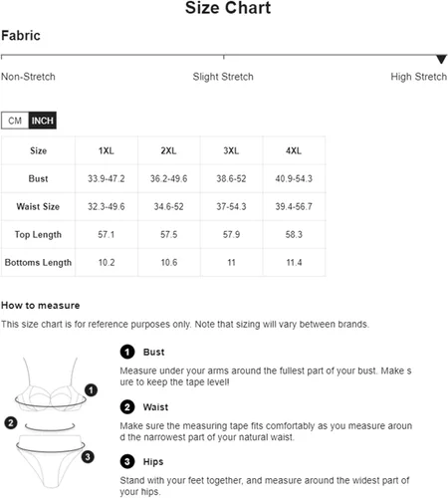This screenshot has width=448, height=498.
Task: Select the 2XL column header
Action: pos(169,150)
